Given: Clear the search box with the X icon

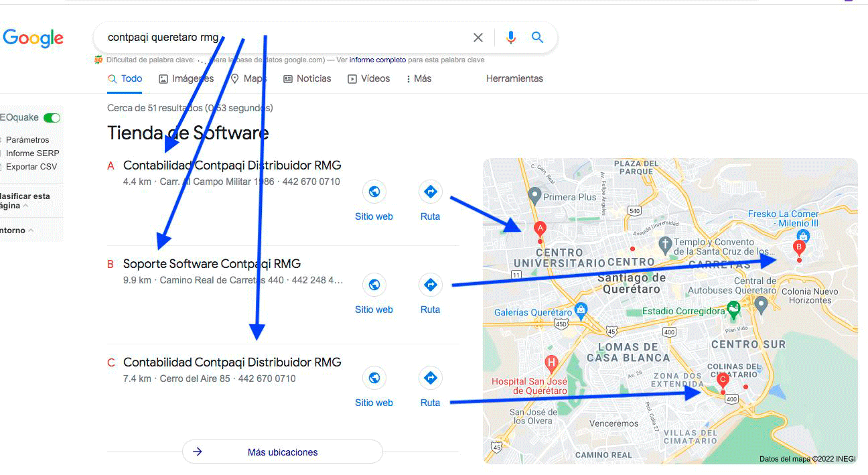Looking at the screenshot, I should pos(478,38).
